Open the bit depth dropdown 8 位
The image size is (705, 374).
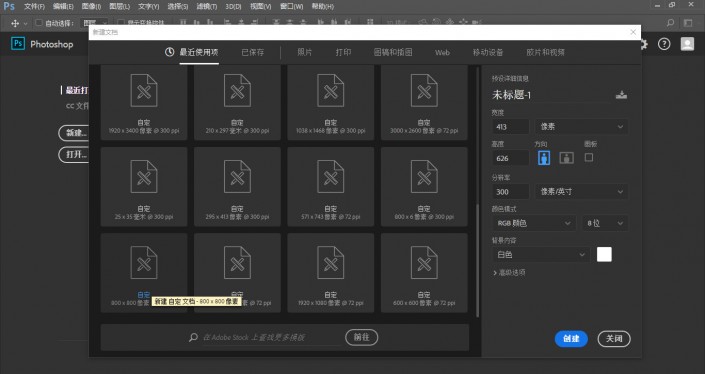pyautogui.click(x=605, y=223)
